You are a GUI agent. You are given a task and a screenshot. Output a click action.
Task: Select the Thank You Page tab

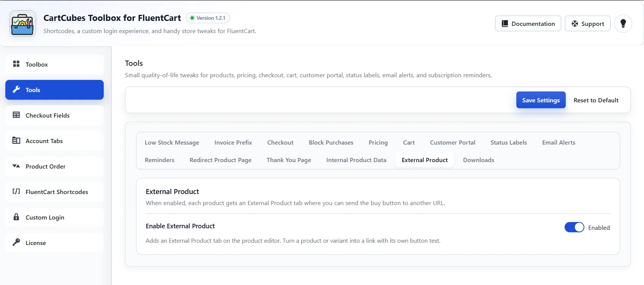(289, 160)
